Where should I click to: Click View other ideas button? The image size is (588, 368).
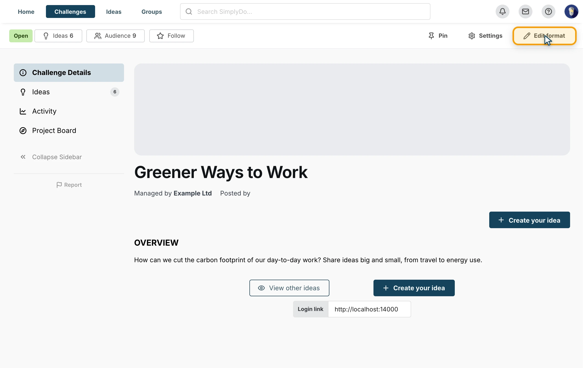[289, 288]
